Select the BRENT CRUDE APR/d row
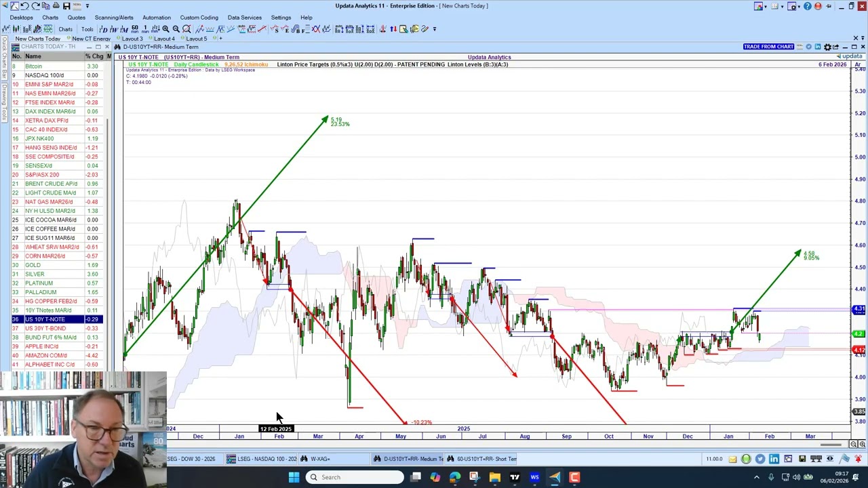868x488 pixels. click(56, 184)
